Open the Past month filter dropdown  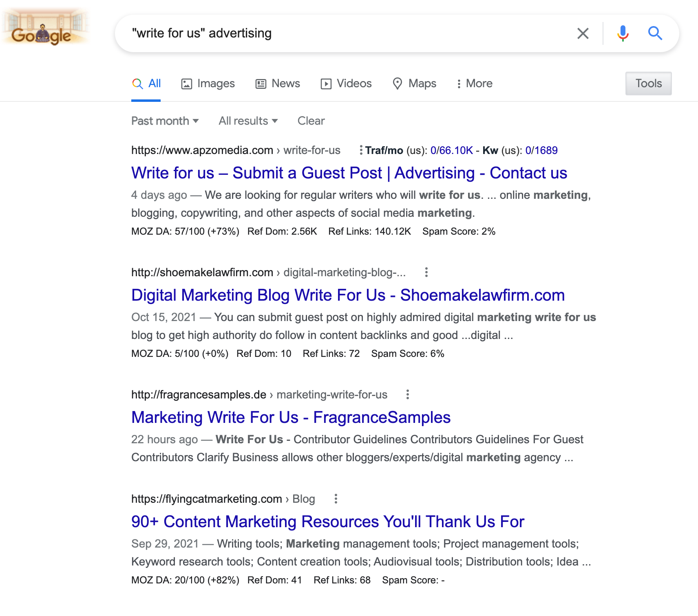[165, 121]
